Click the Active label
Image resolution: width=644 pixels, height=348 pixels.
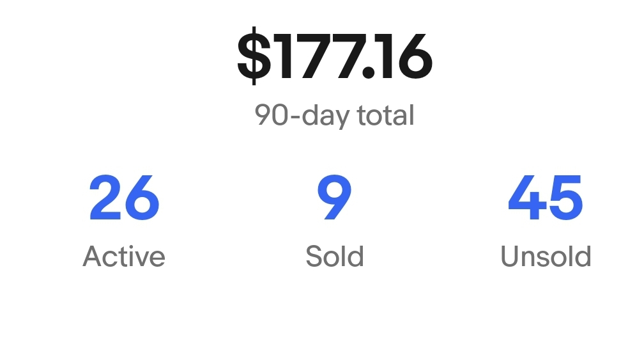click(124, 257)
